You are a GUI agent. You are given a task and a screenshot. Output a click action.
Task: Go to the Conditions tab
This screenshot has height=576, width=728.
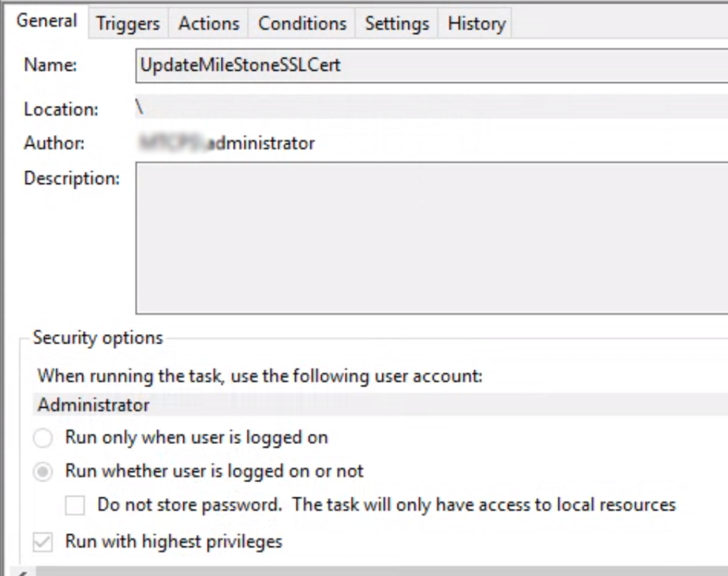(302, 24)
